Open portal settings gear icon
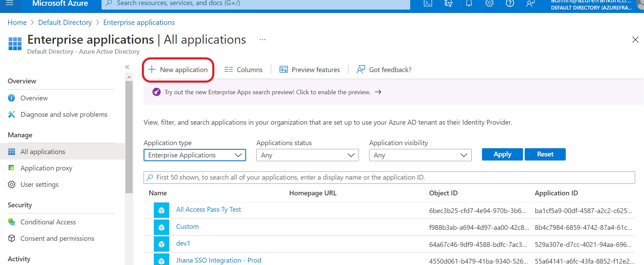Image resolution: width=644 pixels, height=265 pixels. 489,3
